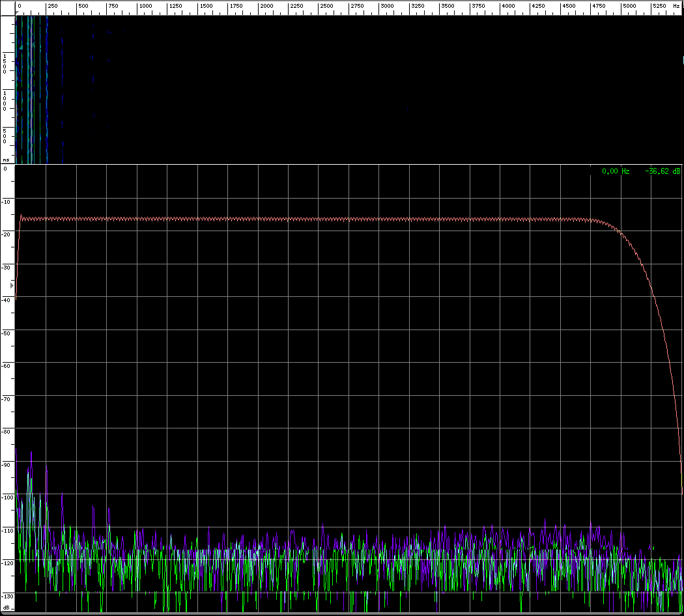Click the 2250 label on the frequency ruler

tap(296, 6)
